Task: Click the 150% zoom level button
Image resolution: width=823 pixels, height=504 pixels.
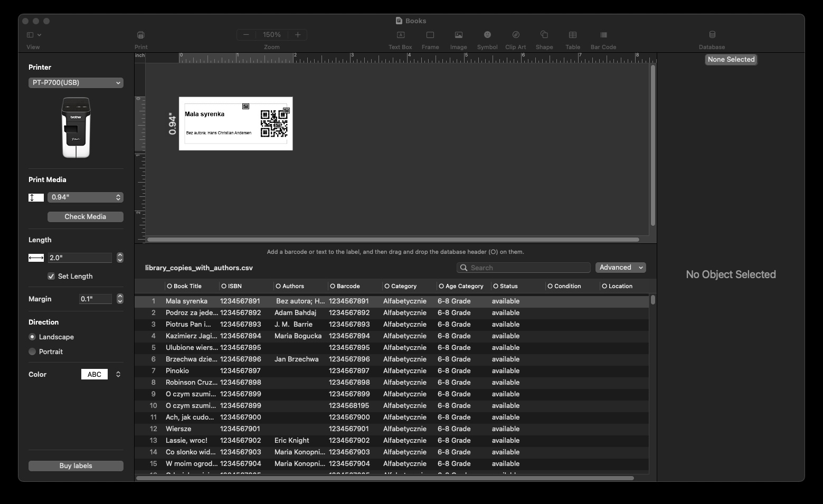Action: (x=272, y=35)
